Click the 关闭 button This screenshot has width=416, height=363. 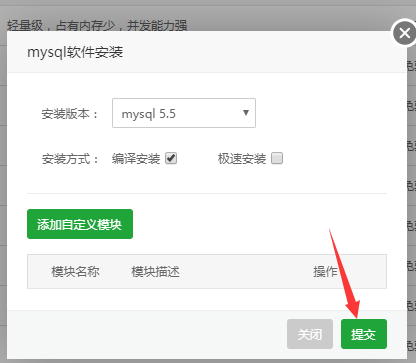[x=310, y=334]
